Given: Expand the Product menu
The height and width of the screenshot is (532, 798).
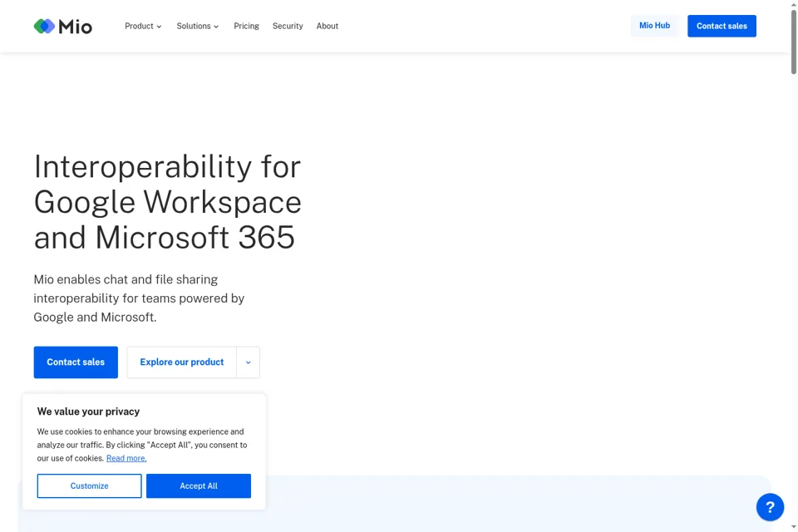Looking at the screenshot, I should coord(143,26).
